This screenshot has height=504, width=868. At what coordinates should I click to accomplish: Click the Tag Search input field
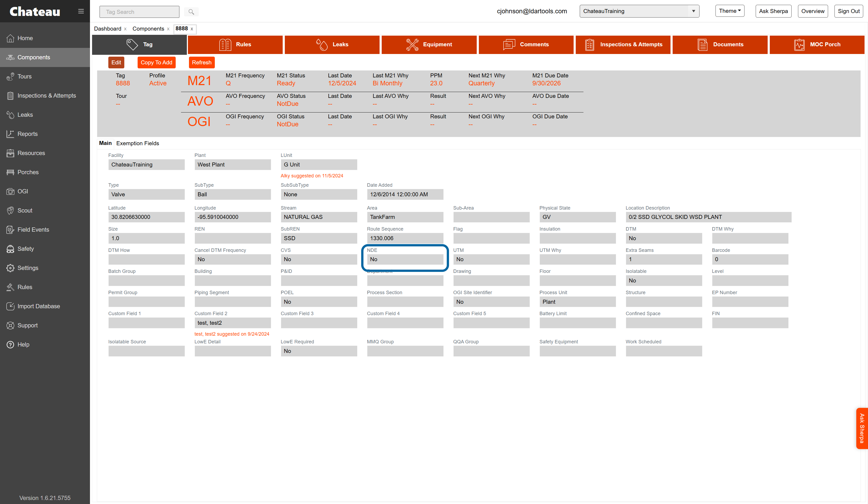coord(139,12)
